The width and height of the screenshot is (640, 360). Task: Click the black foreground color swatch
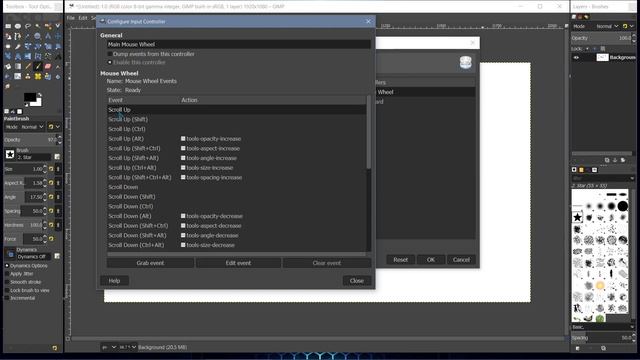point(29,97)
